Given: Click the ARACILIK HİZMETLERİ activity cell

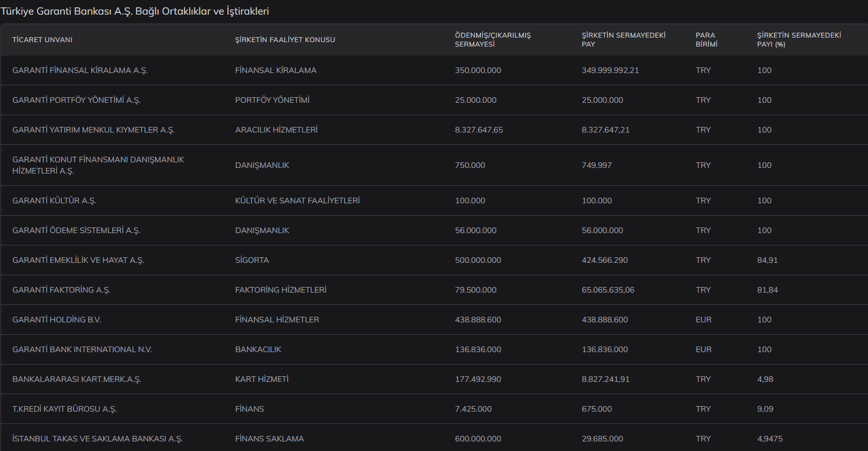Looking at the screenshot, I should [x=276, y=130].
